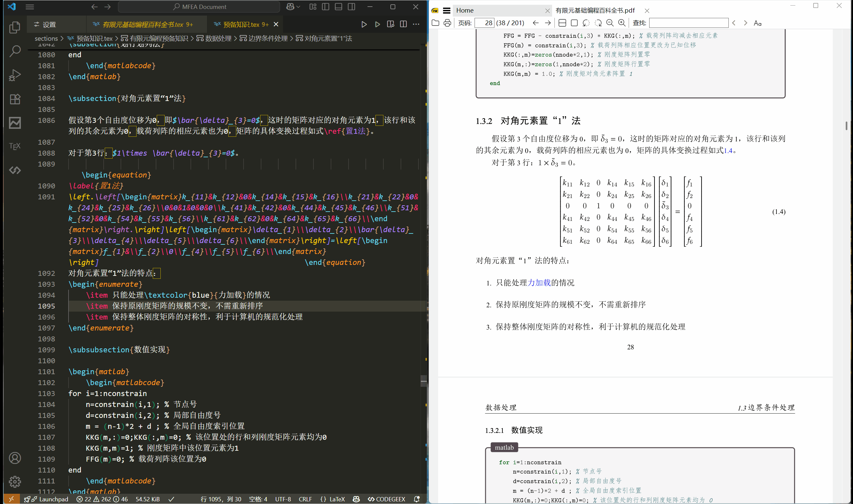Open the Explorer view in activity bar
The height and width of the screenshot is (504, 853).
click(15, 27)
